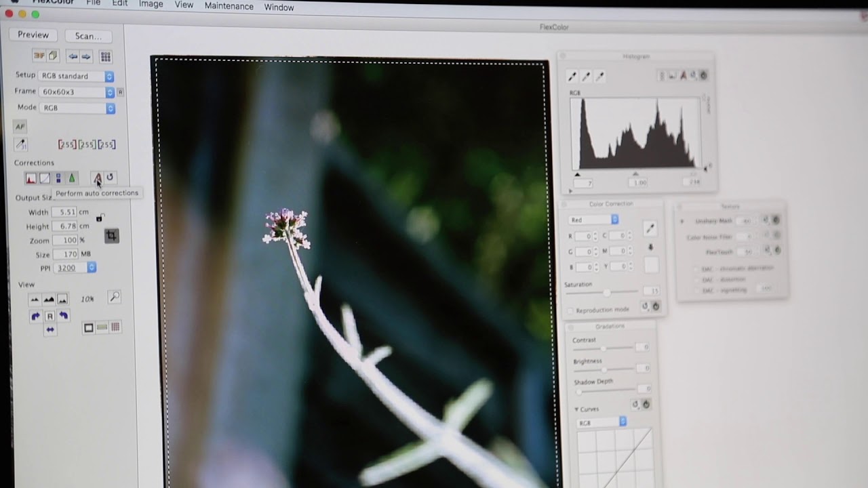Select the neutral picker eyedropper under AF
868x488 pixels.
tap(20, 144)
